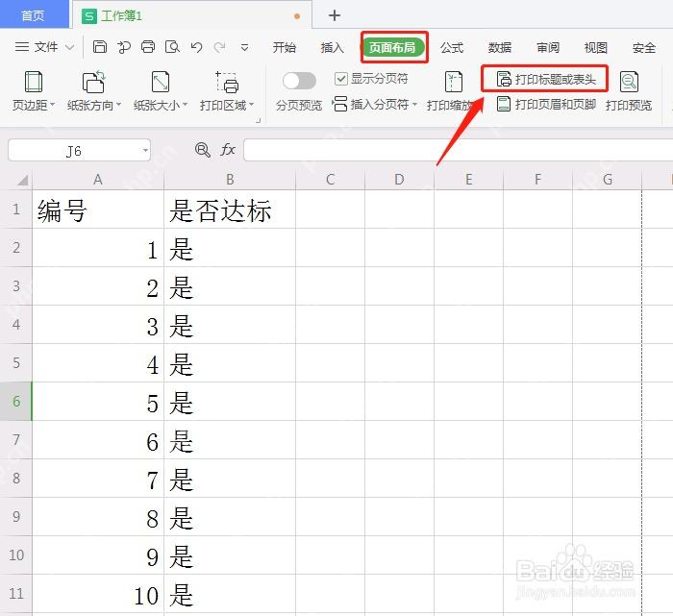This screenshot has width=673, height=616.
Task: Expand the 文件 menu arrow
Action: click(69, 47)
